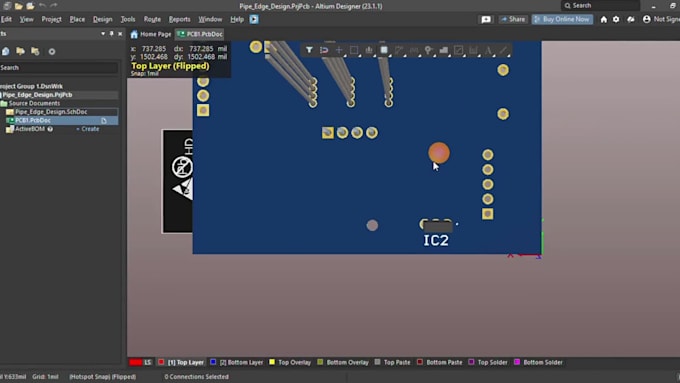Activate the [2] Bottom Layer tab
680x383 pixels.
[x=237, y=362]
